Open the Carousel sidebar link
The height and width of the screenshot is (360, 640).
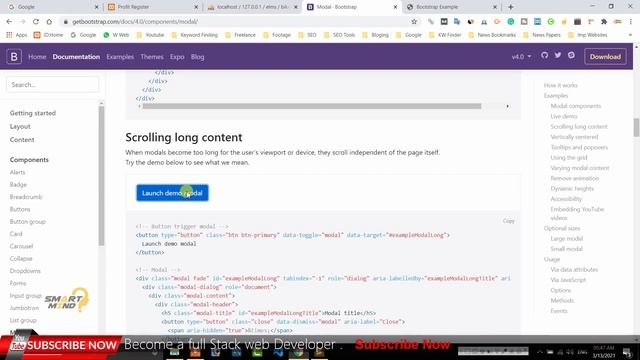click(x=21, y=246)
